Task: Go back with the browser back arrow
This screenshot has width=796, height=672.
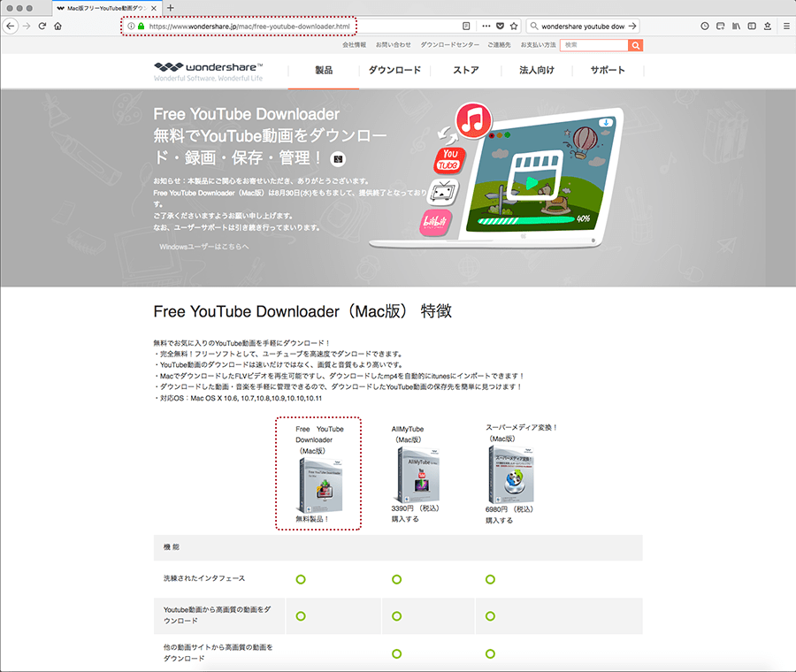Action: 11,26
